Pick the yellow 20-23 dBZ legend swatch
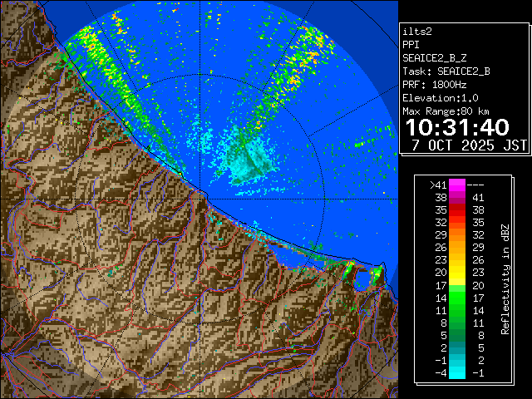 click(457, 271)
